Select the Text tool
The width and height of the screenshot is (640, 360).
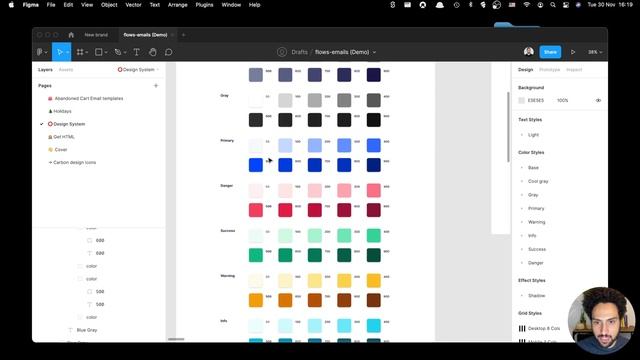(136, 52)
